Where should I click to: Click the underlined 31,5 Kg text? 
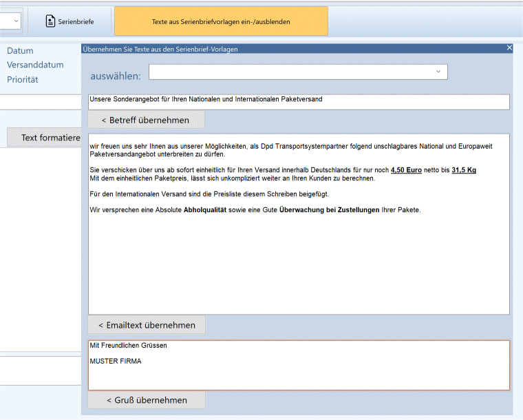[x=464, y=170]
